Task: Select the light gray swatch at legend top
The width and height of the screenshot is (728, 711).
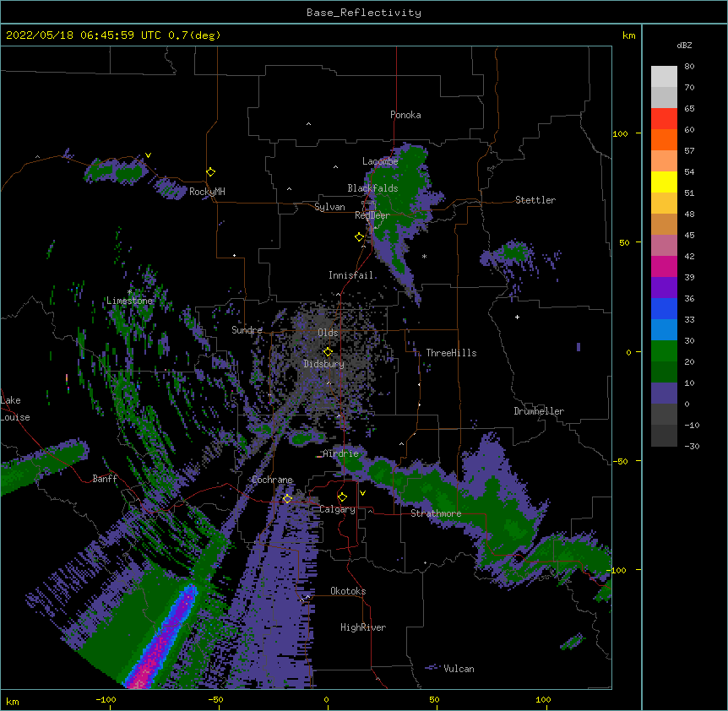Action: [x=664, y=77]
